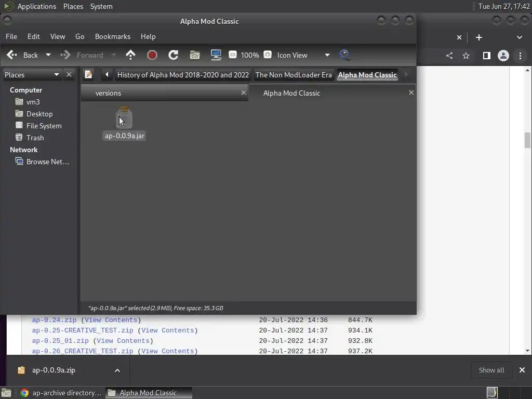View Contents of ap-0.25_01.zip
Viewport: 532px width, 399px height.
pyautogui.click(x=123, y=341)
